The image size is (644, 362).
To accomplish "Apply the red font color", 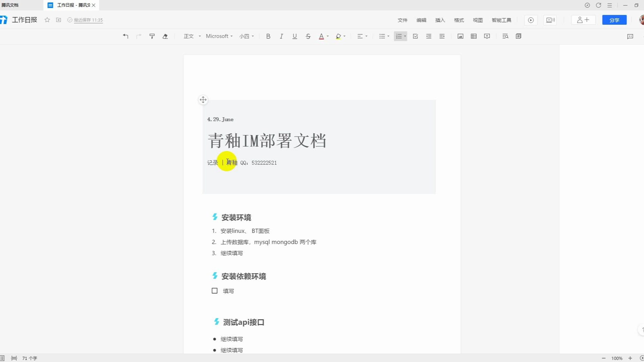I will click(321, 36).
